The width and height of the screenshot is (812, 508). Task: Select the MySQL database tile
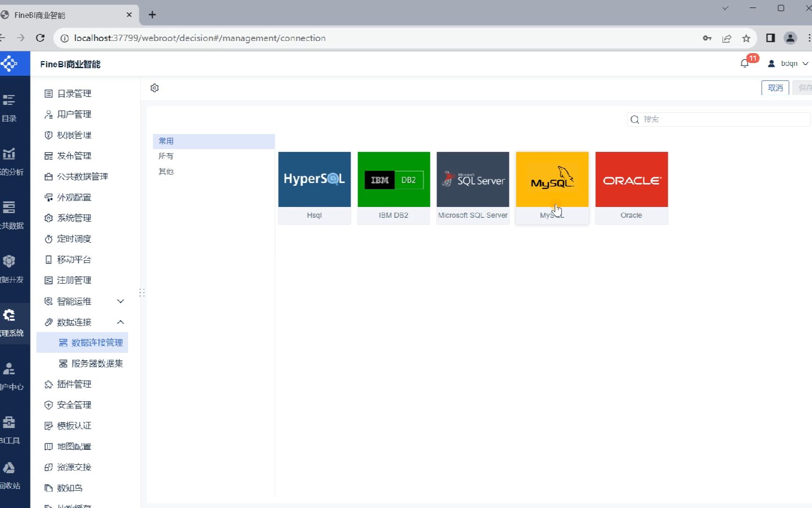[x=552, y=188]
